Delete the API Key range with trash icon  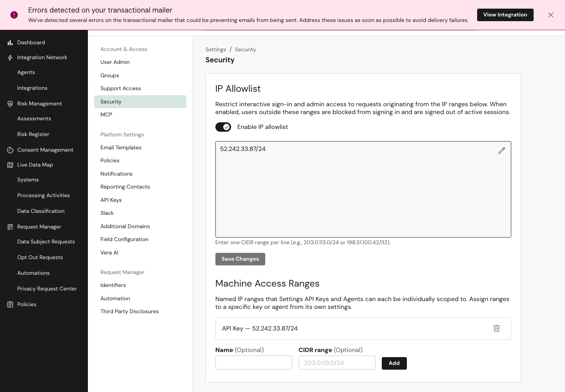tap(496, 328)
